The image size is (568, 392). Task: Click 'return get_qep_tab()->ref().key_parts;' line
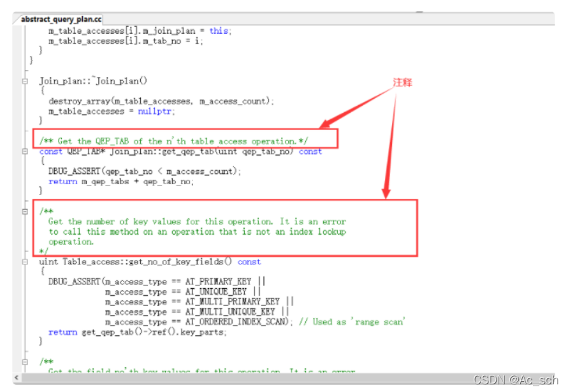pos(138,332)
